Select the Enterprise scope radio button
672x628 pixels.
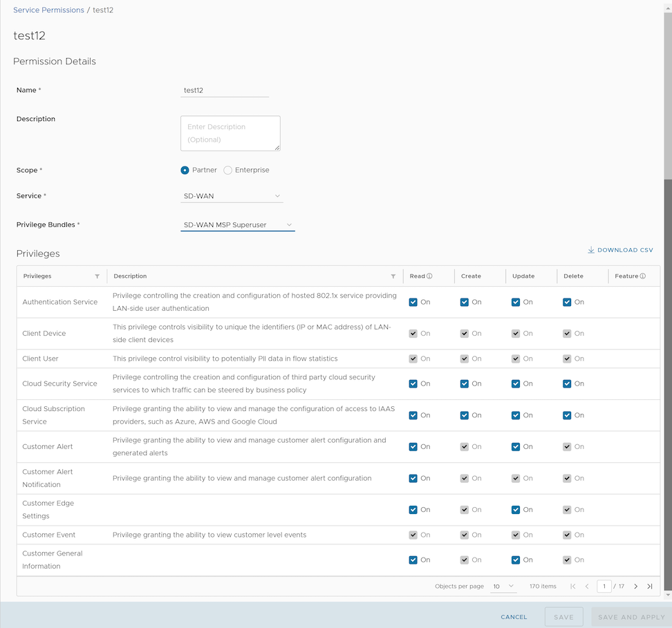coord(228,170)
